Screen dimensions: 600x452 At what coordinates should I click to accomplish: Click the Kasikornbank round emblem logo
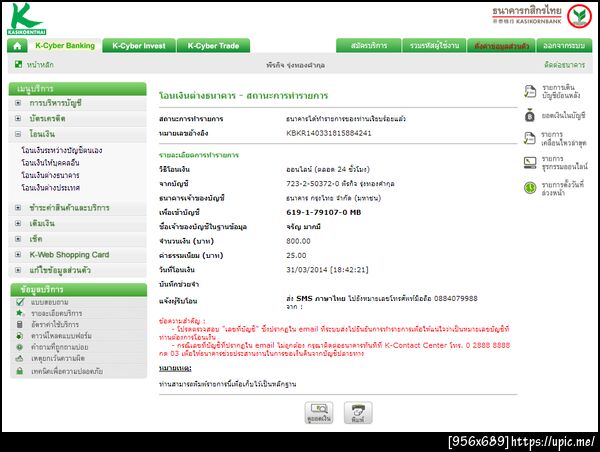click(579, 16)
